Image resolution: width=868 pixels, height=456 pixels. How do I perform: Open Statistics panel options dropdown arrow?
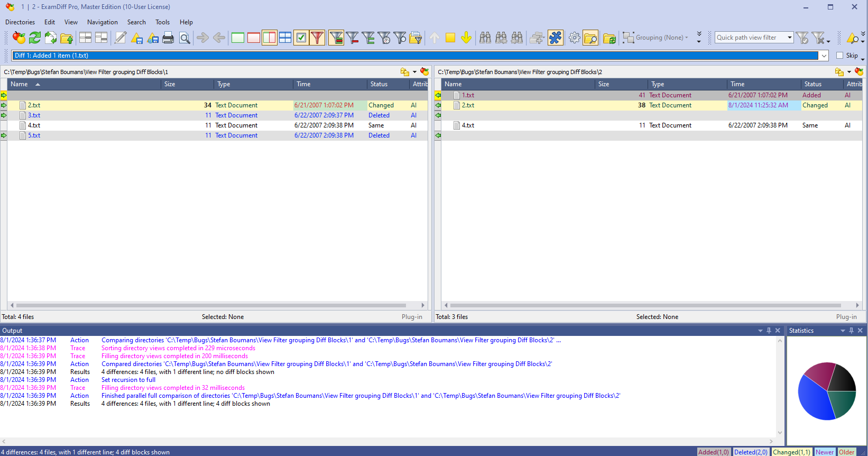pyautogui.click(x=843, y=331)
